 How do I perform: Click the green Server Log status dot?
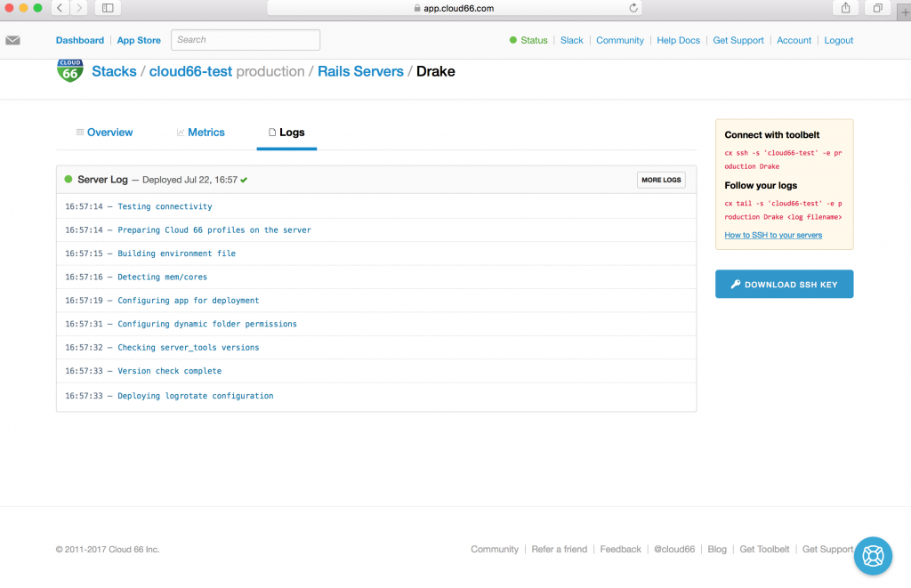[x=68, y=179]
